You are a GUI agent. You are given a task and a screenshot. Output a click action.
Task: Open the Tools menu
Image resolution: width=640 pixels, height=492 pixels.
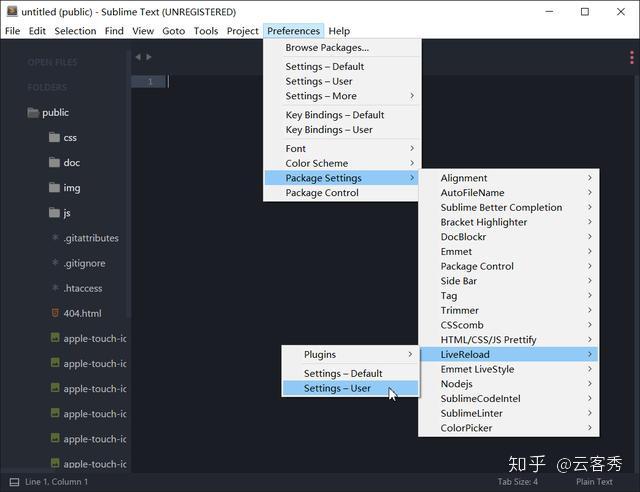pos(206,31)
